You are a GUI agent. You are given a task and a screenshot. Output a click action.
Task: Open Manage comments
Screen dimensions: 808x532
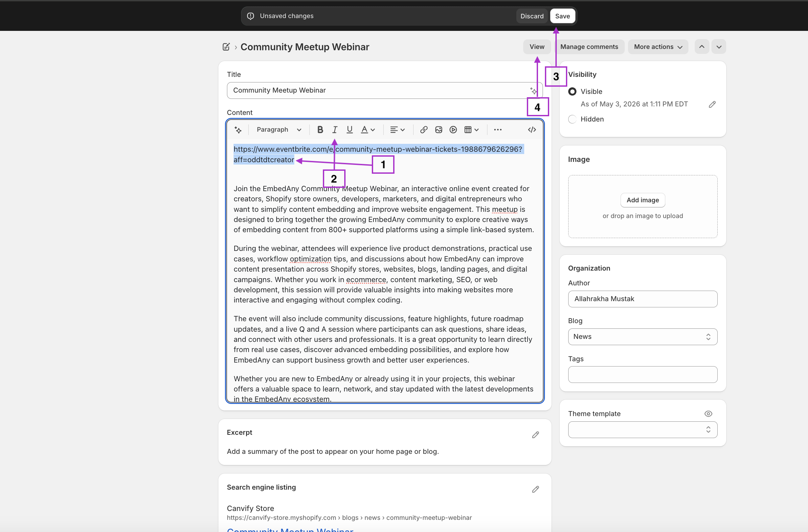point(589,47)
